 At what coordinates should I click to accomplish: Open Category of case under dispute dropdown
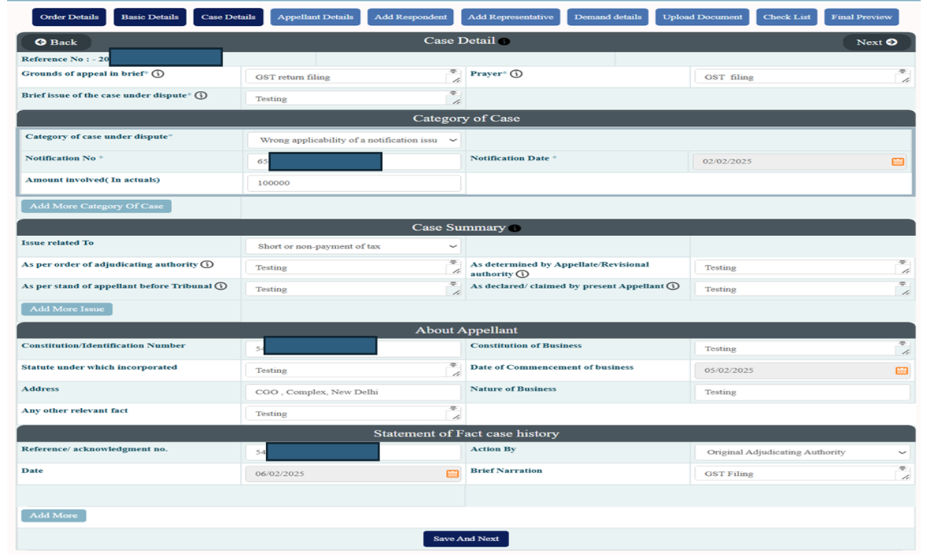point(354,140)
